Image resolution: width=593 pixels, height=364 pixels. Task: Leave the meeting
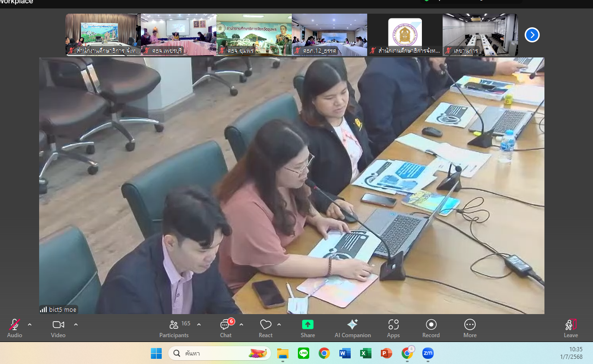pyautogui.click(x=571, y=328)
